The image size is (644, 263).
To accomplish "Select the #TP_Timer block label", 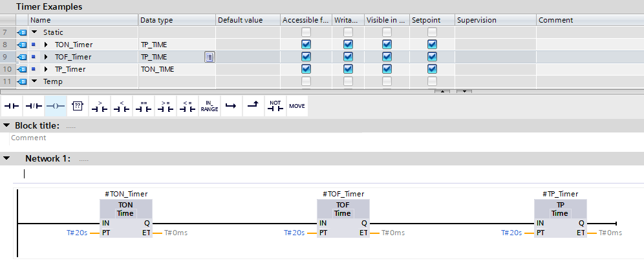I will pyautogui.click(x=560, y=194).
